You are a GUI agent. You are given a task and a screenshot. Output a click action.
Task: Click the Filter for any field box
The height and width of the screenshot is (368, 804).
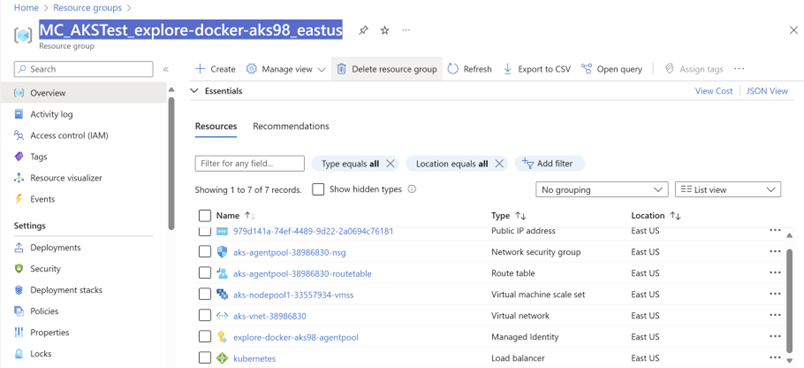250,163
